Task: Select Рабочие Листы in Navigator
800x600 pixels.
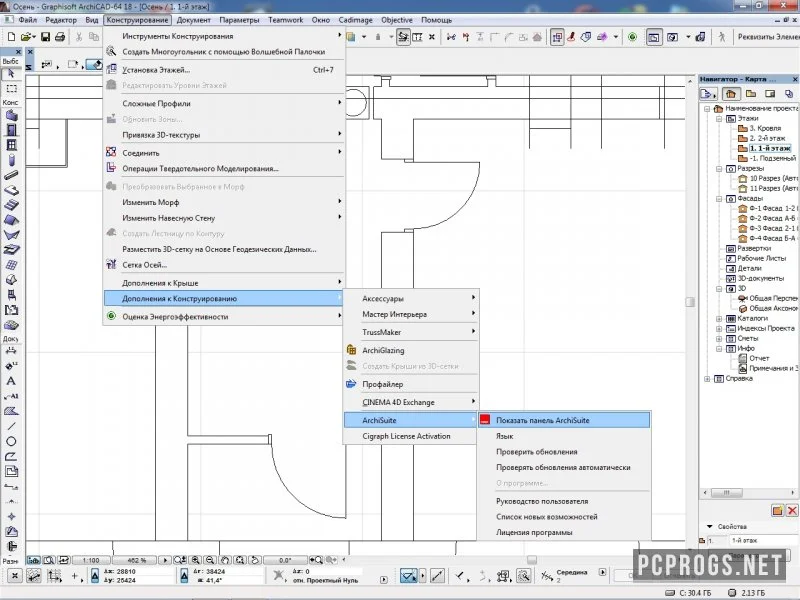Action: coord(761,258)
